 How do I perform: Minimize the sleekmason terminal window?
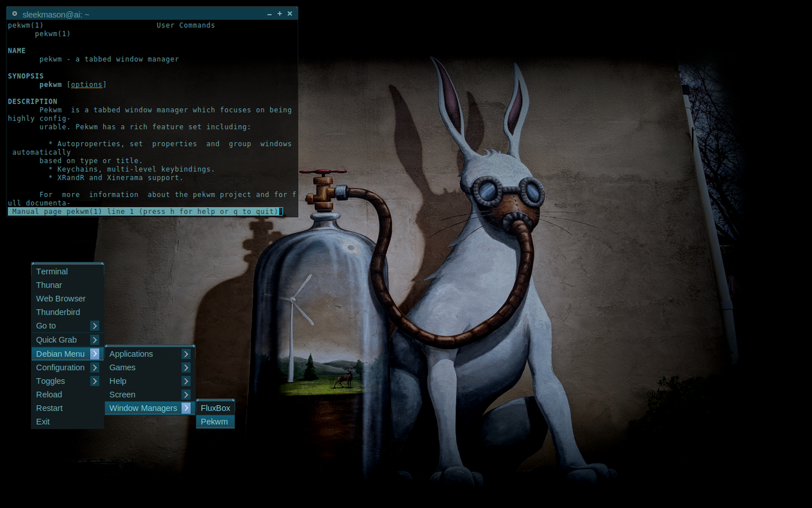point(270,13)
